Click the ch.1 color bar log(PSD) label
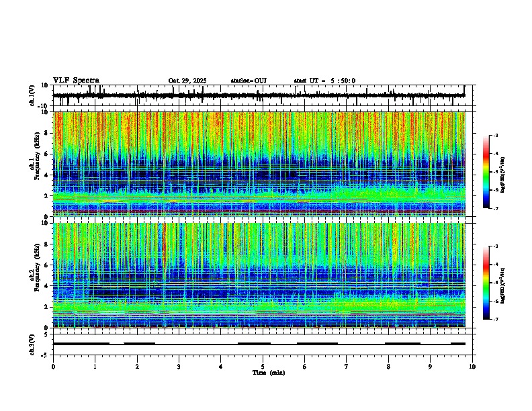532x411 pixels. [503, 175]
